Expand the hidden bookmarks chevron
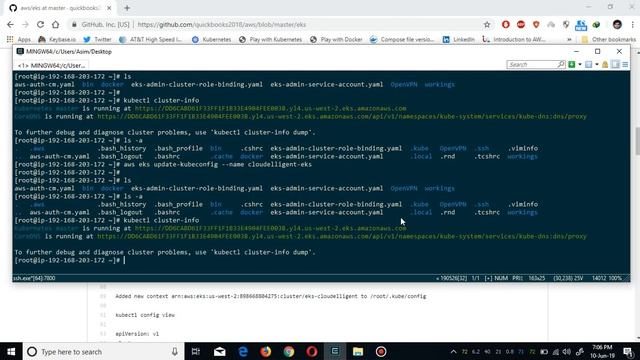 (569, 39)
